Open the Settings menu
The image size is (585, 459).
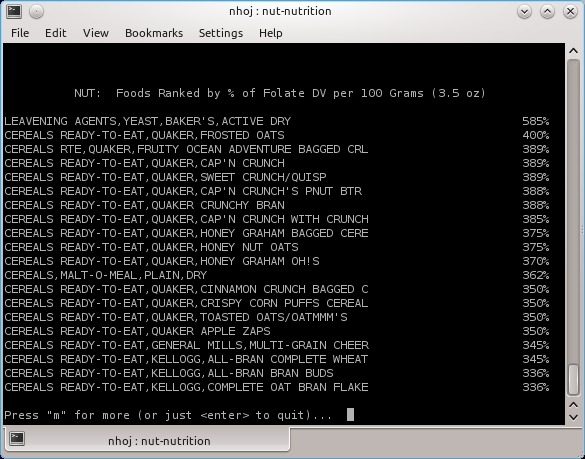[x=220, y=33]
